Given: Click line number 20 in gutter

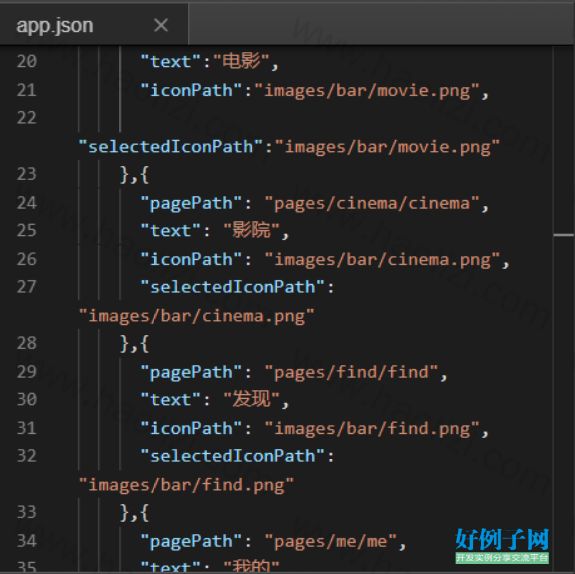Looking at the screenshot, I should coord(27,61).
